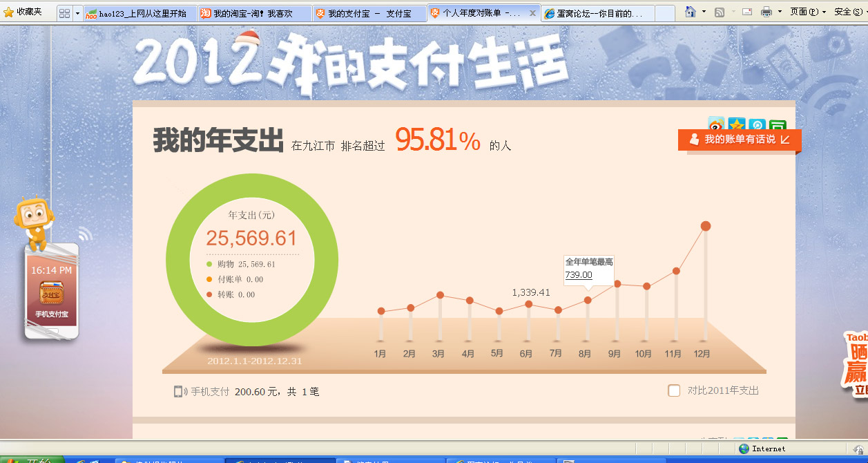
Task: Open the 手机支付宝 phone app icon
Action: (52, 294)
